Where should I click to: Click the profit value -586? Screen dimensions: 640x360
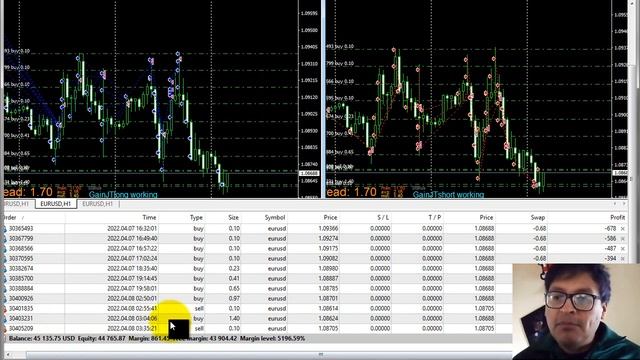pyautogui.click(x=610, y=238)
